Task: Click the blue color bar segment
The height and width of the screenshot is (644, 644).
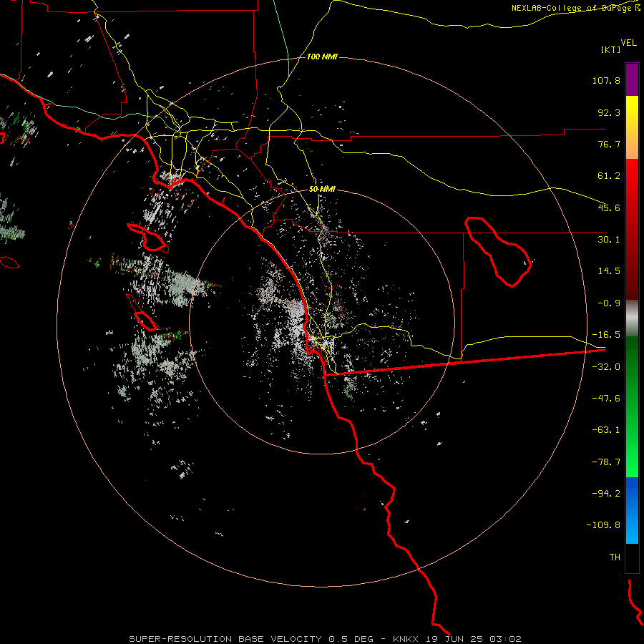Action: 632,510
